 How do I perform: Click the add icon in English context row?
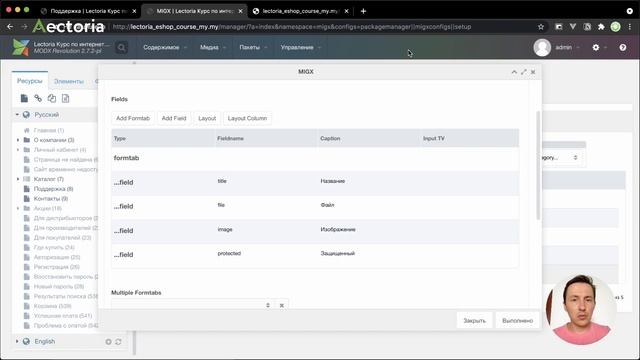[x=108, y=342]
